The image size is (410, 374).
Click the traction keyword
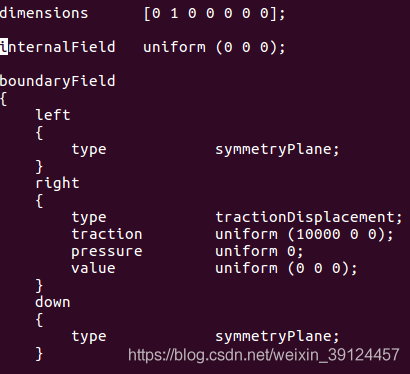(107, 234)
